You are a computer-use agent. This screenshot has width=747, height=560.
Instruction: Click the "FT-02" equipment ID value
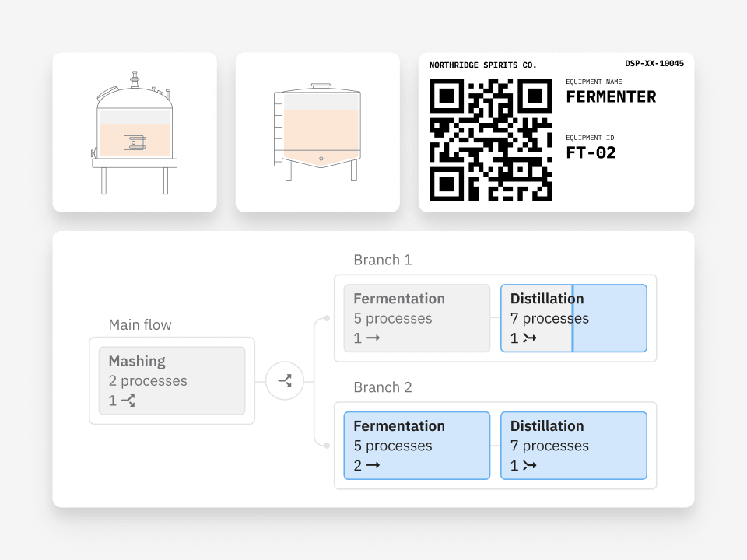591,153
